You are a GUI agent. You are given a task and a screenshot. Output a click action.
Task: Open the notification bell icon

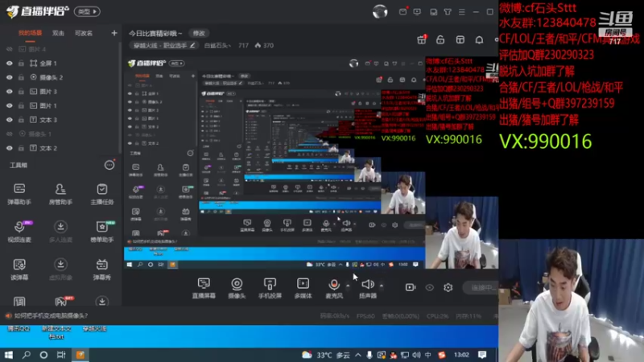[x=479, y=39]
